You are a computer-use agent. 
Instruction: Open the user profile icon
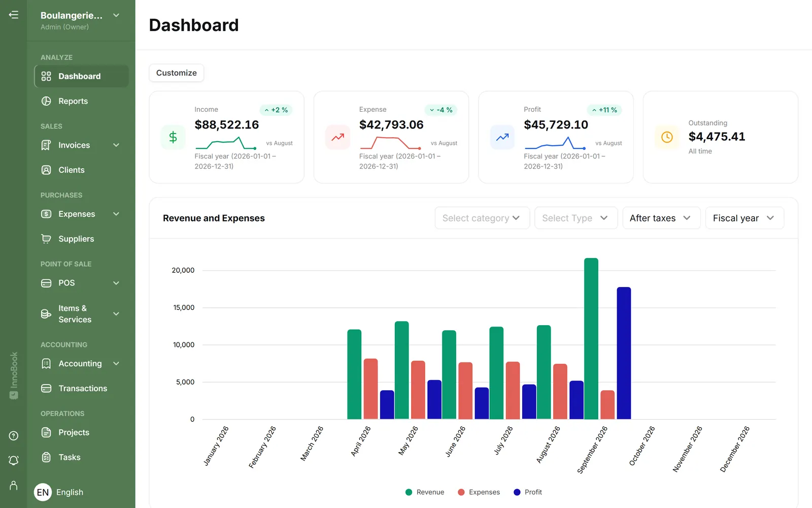coord(14,486)
